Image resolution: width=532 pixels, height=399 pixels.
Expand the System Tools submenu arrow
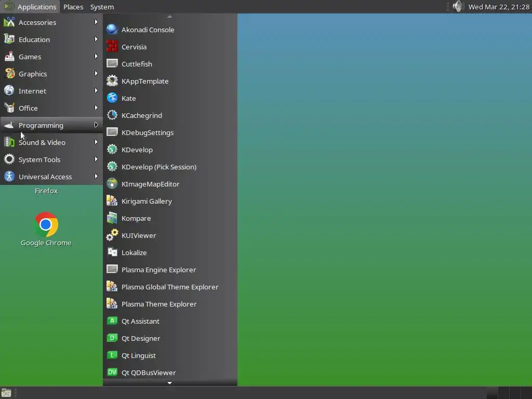point(96,159)
